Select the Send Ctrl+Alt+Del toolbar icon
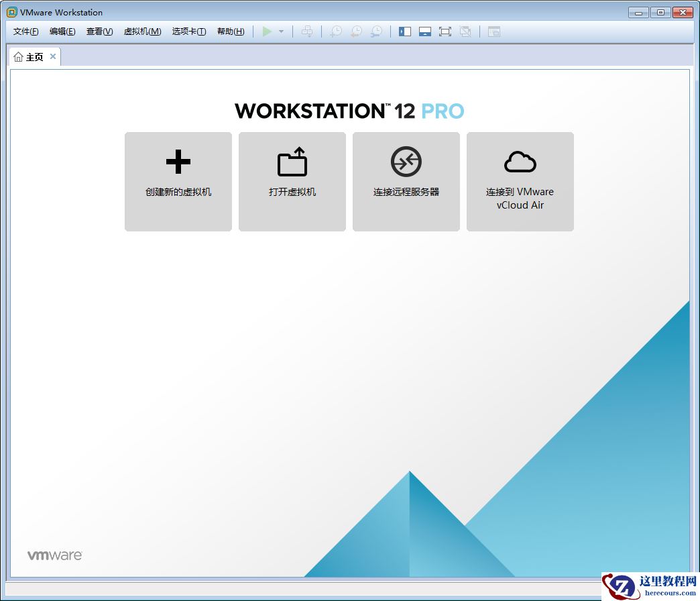 (x=306, y=32)
